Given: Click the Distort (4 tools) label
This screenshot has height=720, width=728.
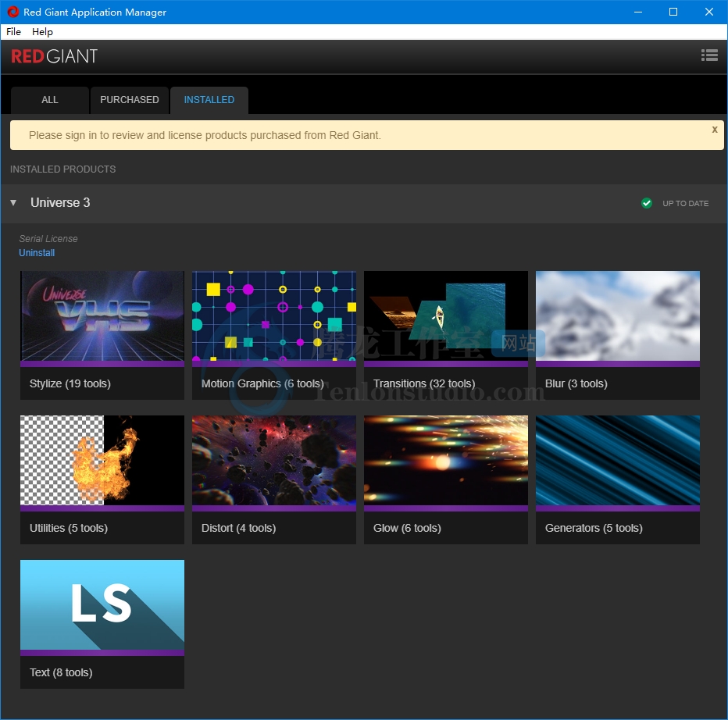Looking at the screenshot, I should pos(239,528).
